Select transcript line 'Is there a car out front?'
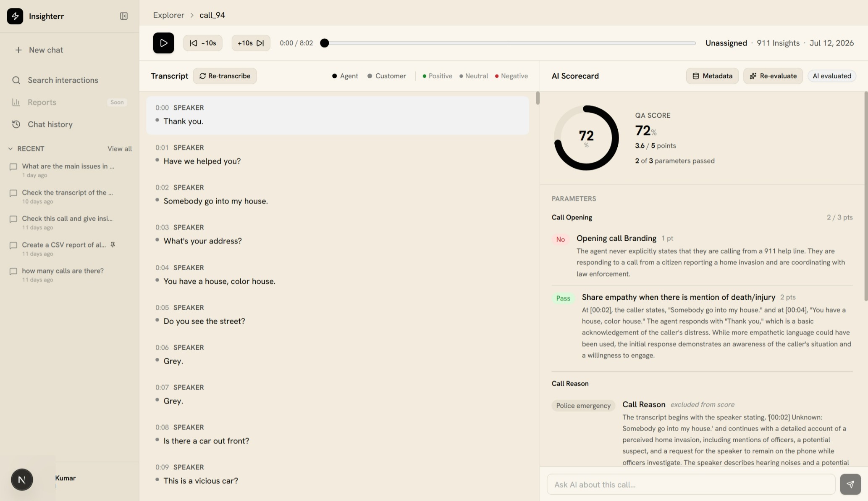The image size is (868, 501). (338, 435)
